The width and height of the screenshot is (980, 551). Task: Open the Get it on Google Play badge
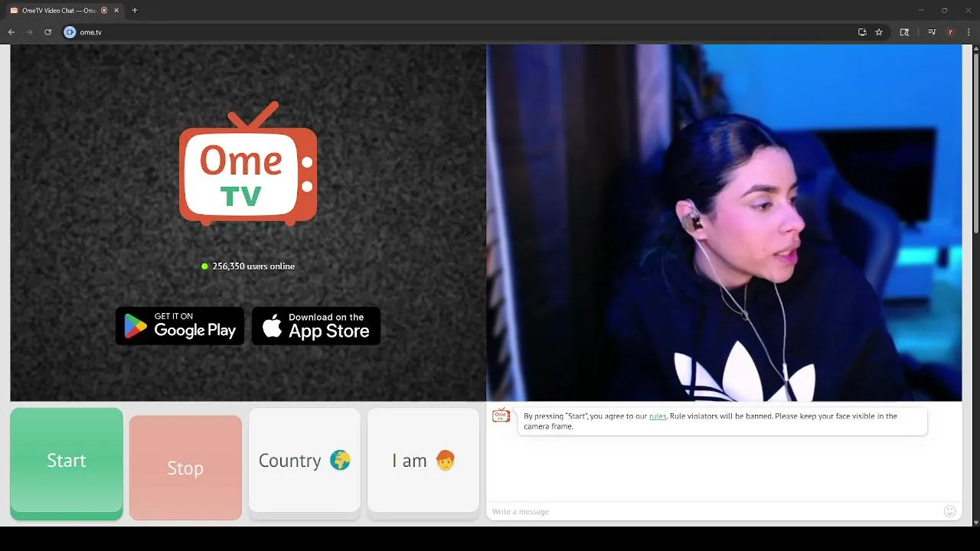pyautogui.click(x=180, y=326)
